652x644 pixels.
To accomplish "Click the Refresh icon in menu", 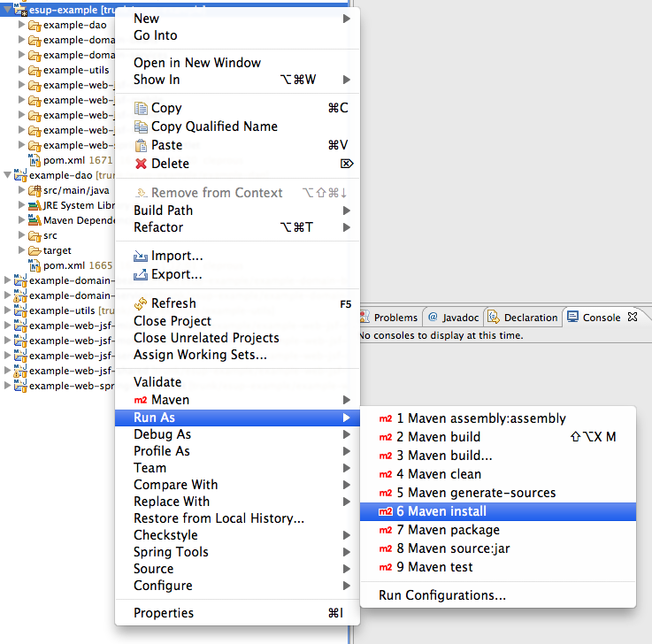I will pyautogui.click(x=141, y=303).
